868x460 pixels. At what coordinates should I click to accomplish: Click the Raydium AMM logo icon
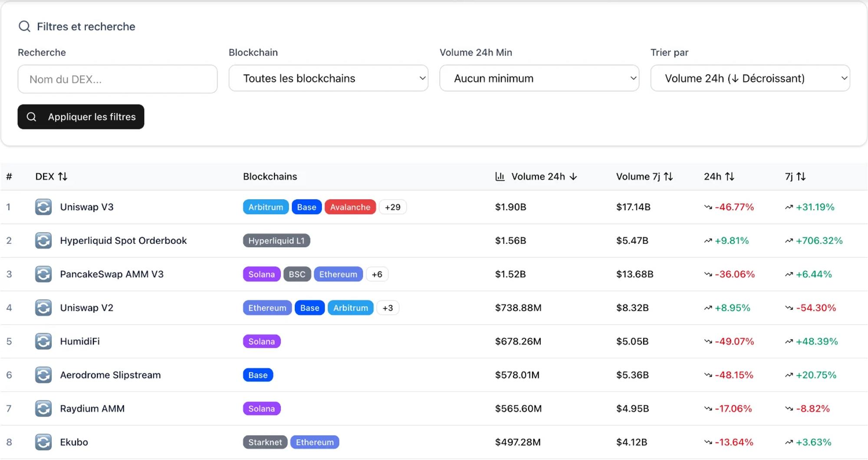(x=43, y=408)
